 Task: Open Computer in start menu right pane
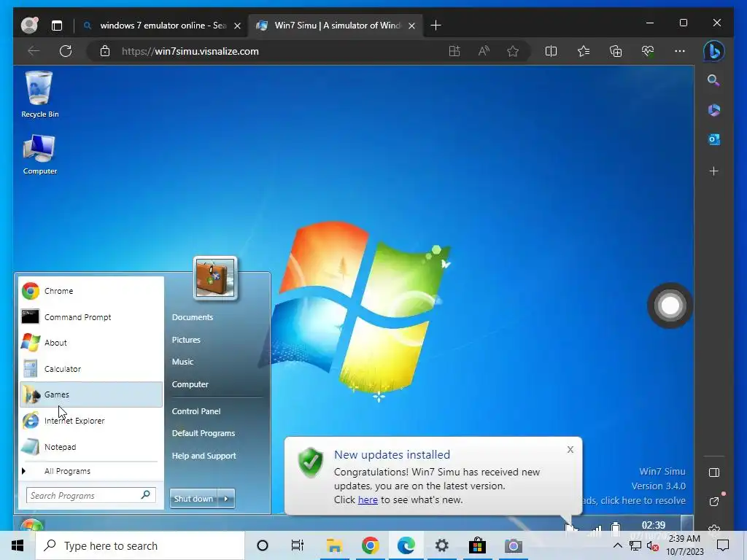(x=190, y=384)
